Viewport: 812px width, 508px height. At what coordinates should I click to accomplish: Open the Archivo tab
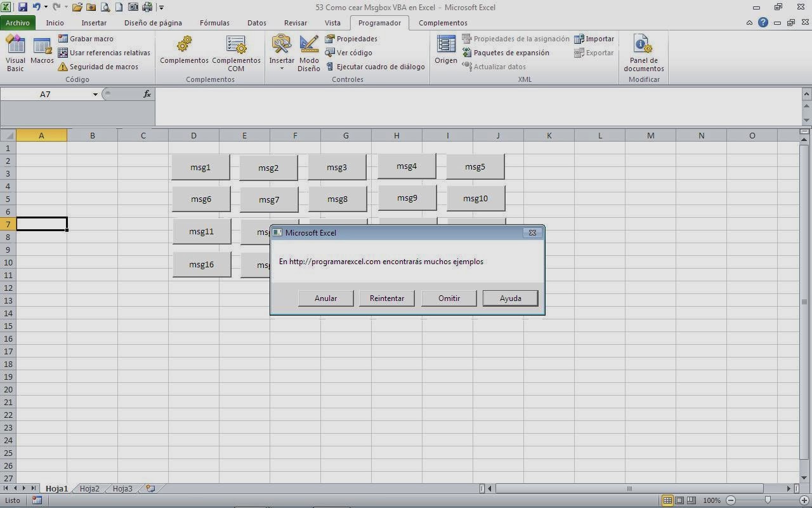[x=18, y=23]
